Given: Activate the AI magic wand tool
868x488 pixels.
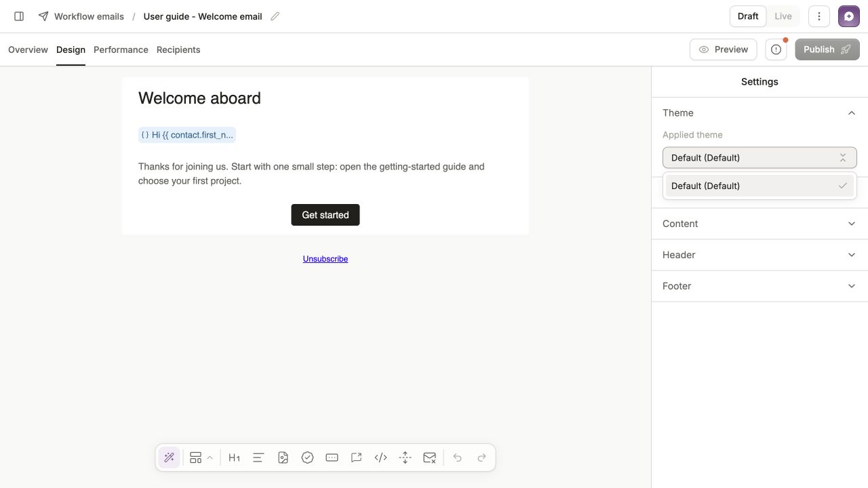Looking at the screenshot, I should click(x=170, y=457).
